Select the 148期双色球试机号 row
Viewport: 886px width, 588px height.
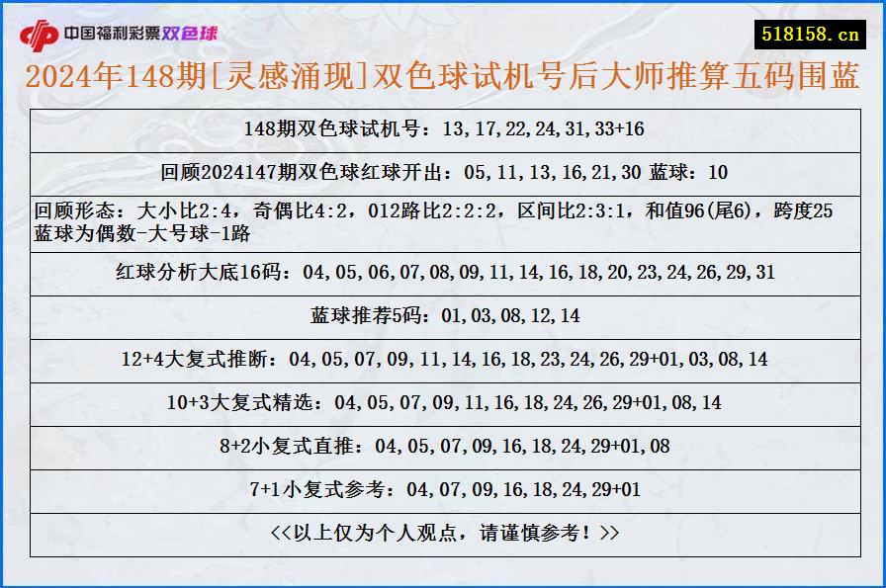point(443,126)
